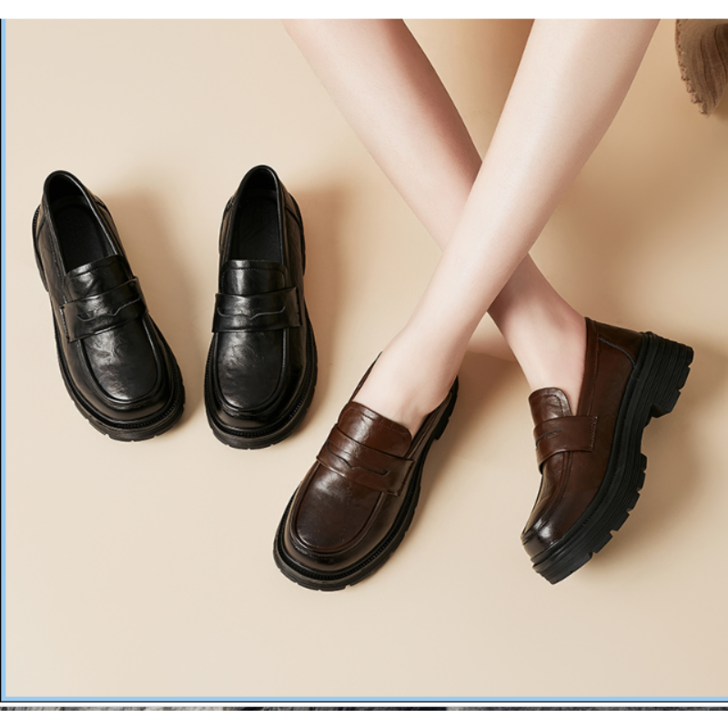Image resolution: width=728 pixels, height=728 pixels.
Task: Click the front-facing brown loafer
Action: pos(359,482)
